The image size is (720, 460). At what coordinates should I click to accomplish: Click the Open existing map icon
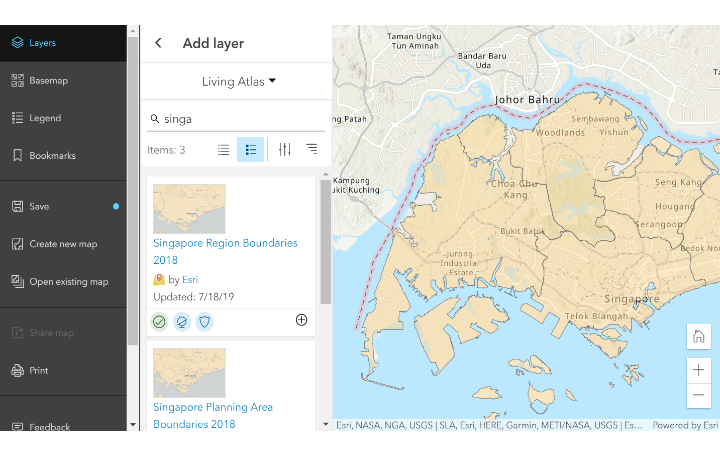pos(17,281)
